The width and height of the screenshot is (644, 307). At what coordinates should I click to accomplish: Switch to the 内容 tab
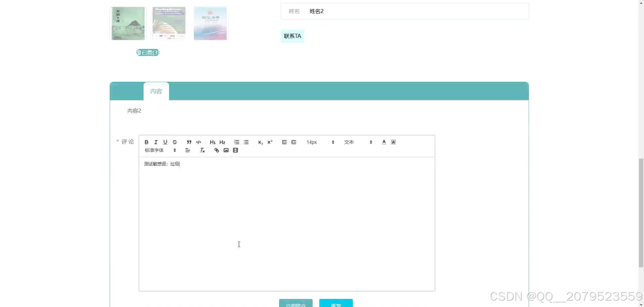coord(156,91)
